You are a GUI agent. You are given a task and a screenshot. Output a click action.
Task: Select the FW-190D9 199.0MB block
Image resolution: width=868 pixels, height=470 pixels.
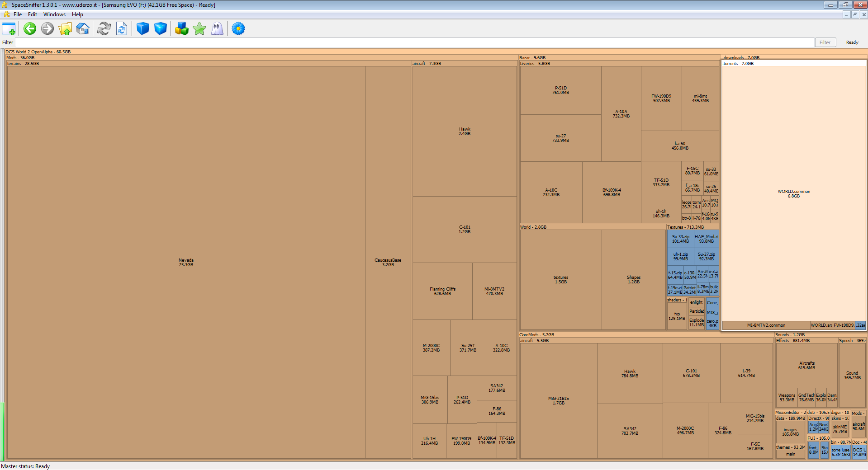tap(461, 441)
